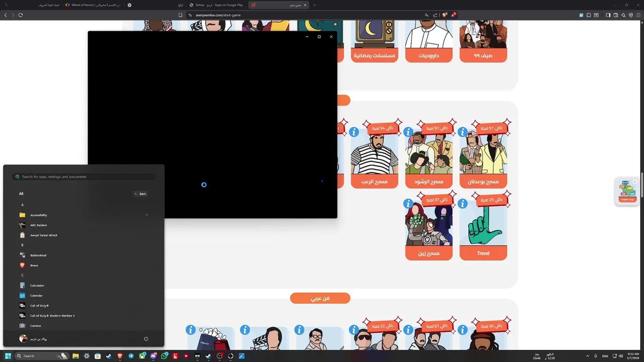Open the browser hamburger menu
The height and width of the screenshot is (362, 644).
click(x=638, y=15)
